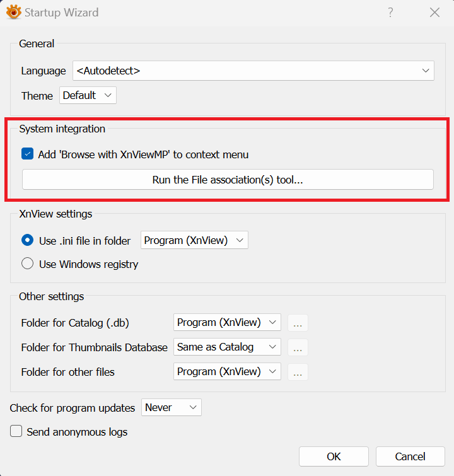Image resolution: width=454 pixels, height=476 pixels.
Task: Enable Send anonymous logs checkbox
Action: coord(16,432)
